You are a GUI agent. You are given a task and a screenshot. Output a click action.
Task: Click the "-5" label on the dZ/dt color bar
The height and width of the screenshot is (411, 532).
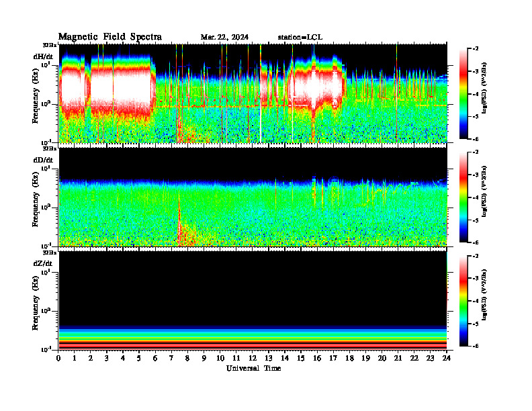tap(475, 324)
